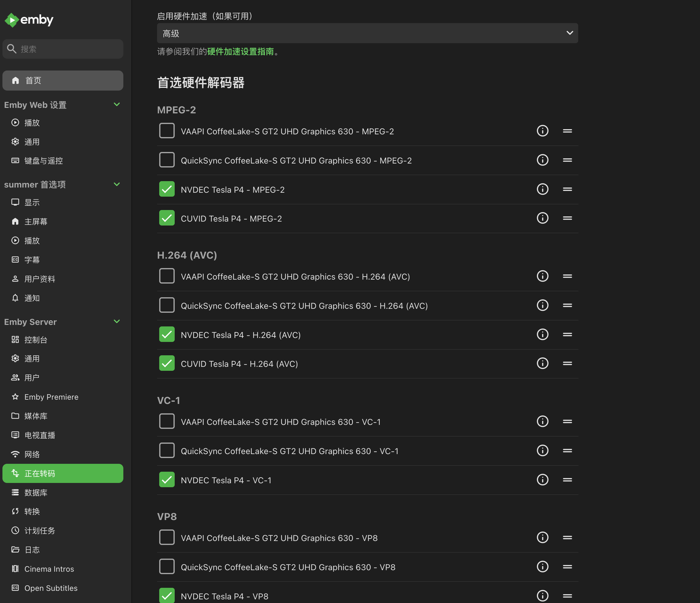Open Emby Premiere page
The width and height of the screenshot is (700, 603).
pyautogui.click(x=63, y=397)
